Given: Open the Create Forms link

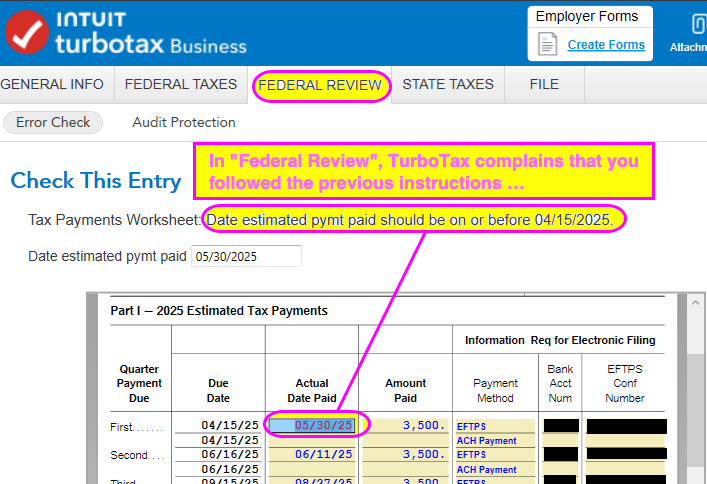Looking at the screenshot, I should point(606,45).
